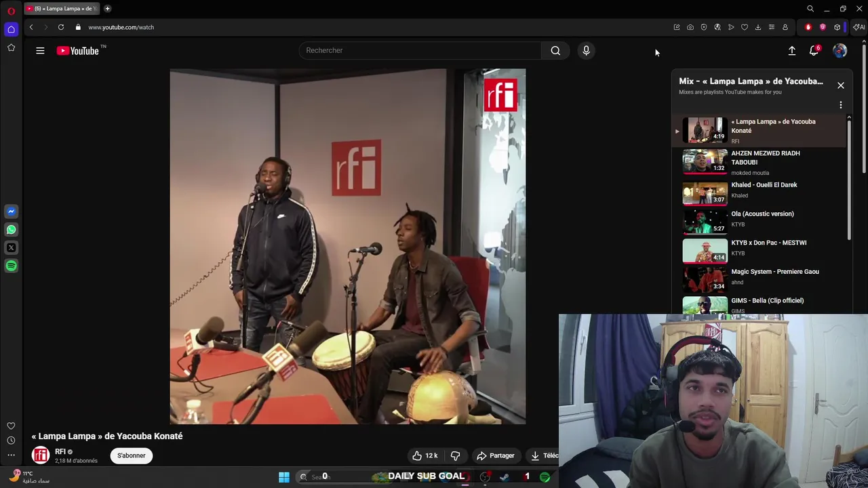Open the RFI channel avatar
The width and height of the screenshot is (868, 488).
(41, 455)
